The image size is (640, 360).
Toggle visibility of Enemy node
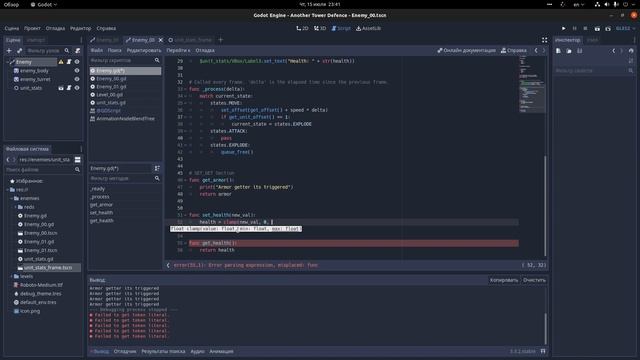point(77,62)
